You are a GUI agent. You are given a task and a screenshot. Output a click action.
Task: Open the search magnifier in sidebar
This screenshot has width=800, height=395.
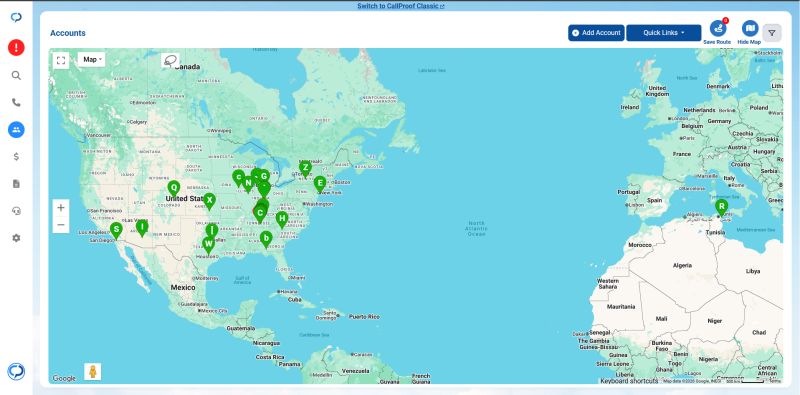coord(16,76)
